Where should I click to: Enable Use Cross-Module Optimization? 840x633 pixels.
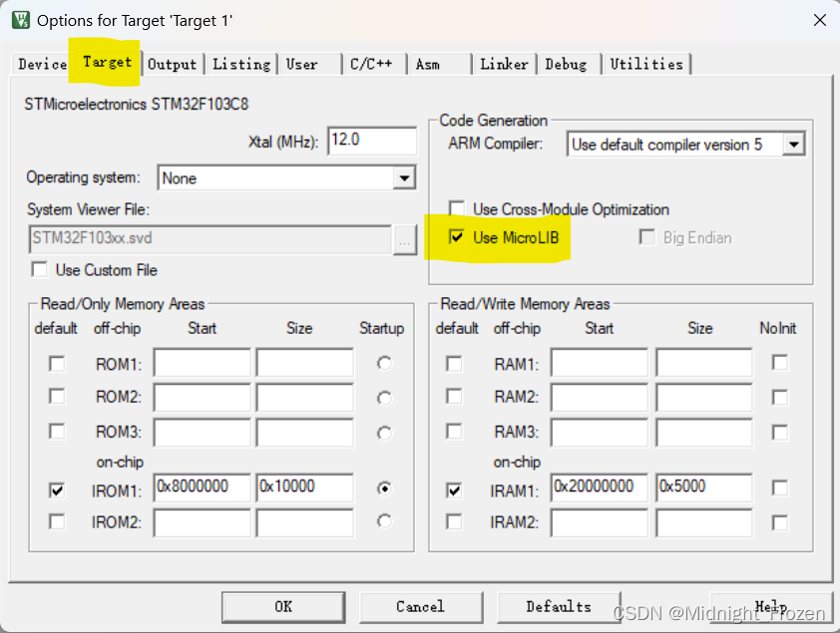(457, 208)
